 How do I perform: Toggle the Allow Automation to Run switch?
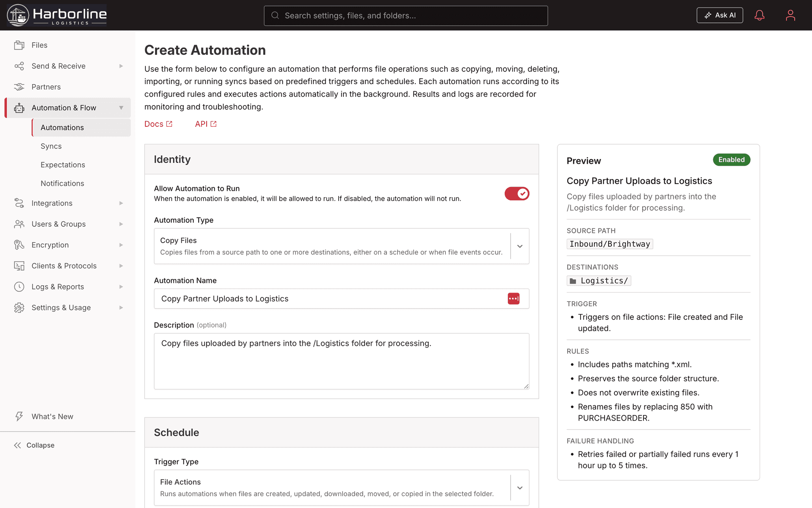point(517,193)
